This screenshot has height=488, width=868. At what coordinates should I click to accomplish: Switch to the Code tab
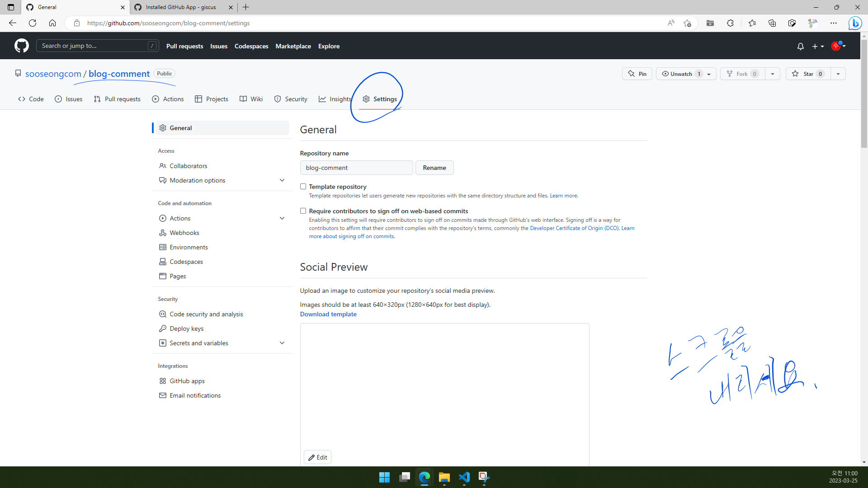coord(31,99)
